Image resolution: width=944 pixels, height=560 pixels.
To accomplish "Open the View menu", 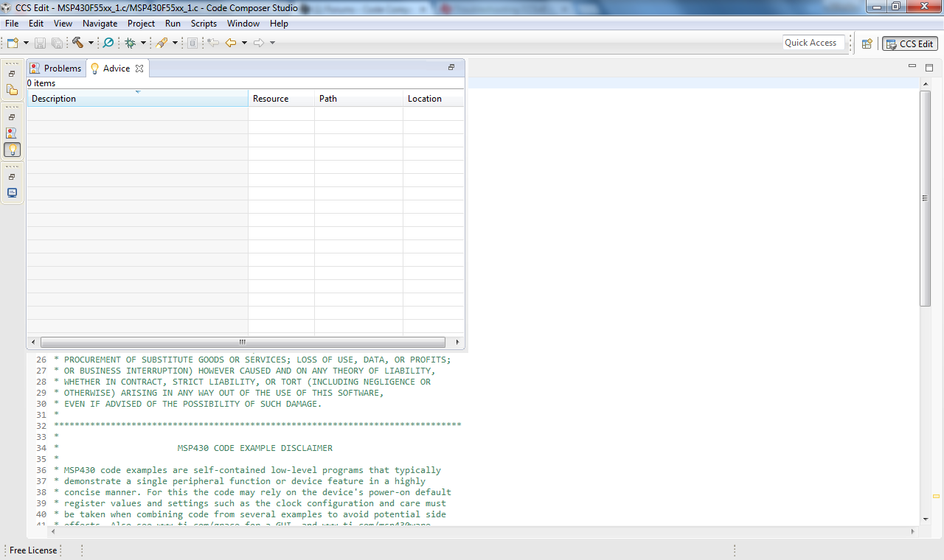I will 63,24.
